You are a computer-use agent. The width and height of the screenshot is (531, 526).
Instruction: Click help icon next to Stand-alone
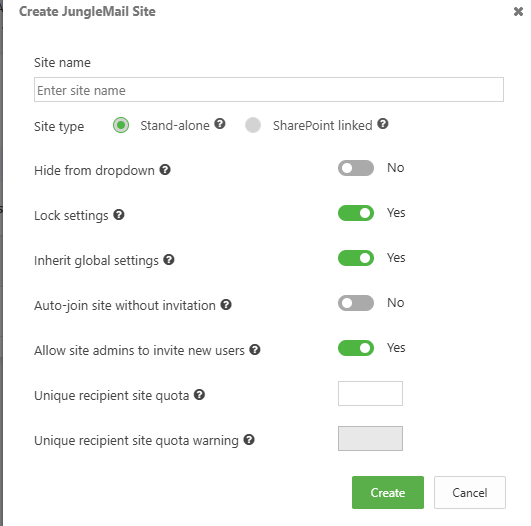click(220, 124)
